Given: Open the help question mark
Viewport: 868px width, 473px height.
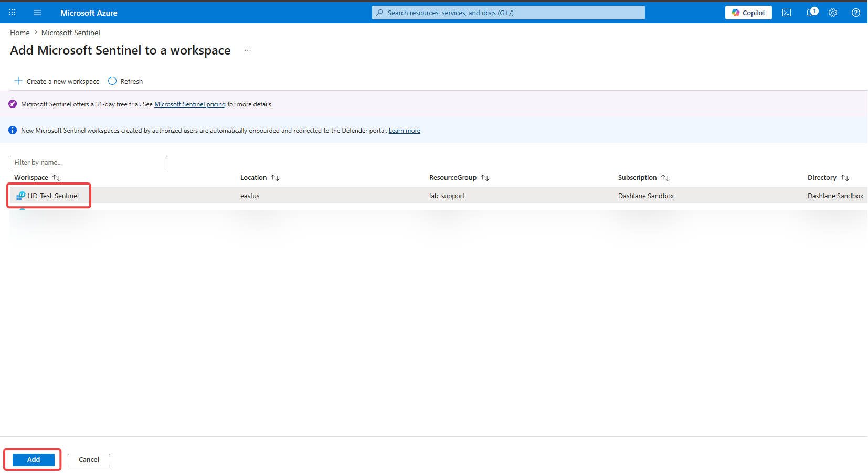Looking at the screenshot, I should (x=856, y=13).
